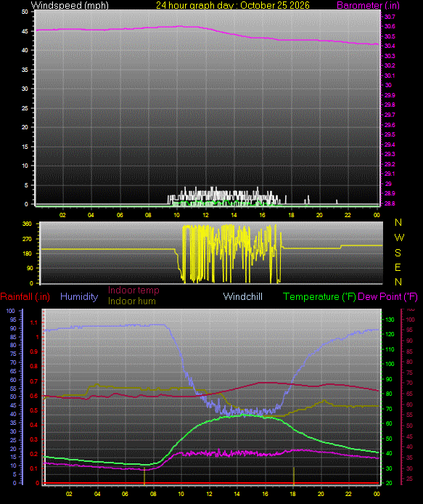Click the '25' windspeed axis value

pos(25,108)
